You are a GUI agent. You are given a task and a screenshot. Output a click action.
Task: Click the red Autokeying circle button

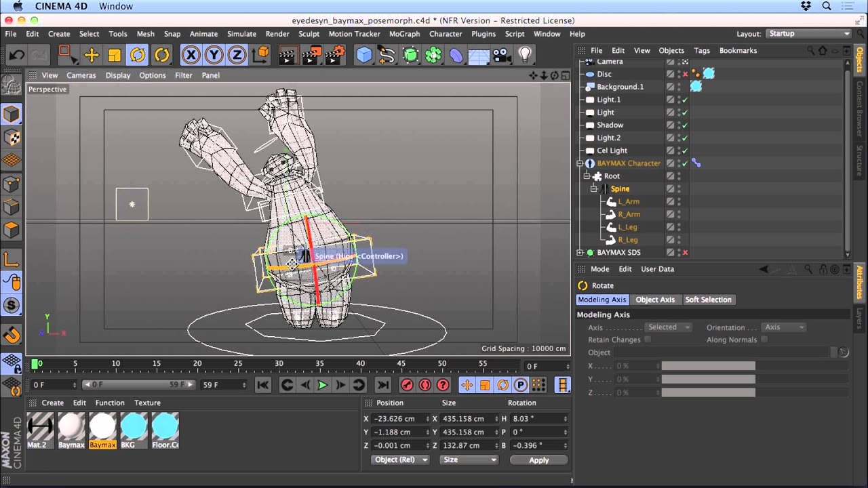click(x=425, y=385)
